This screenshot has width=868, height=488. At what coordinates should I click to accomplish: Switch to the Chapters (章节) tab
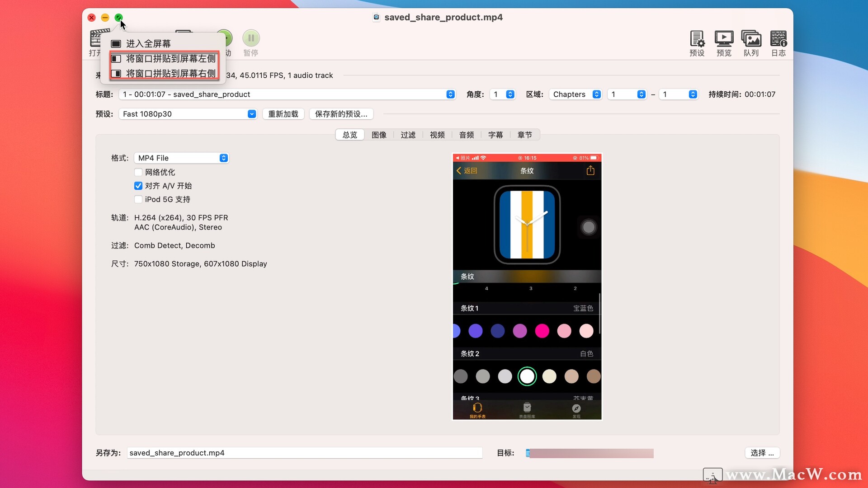(x=525, y=135)
